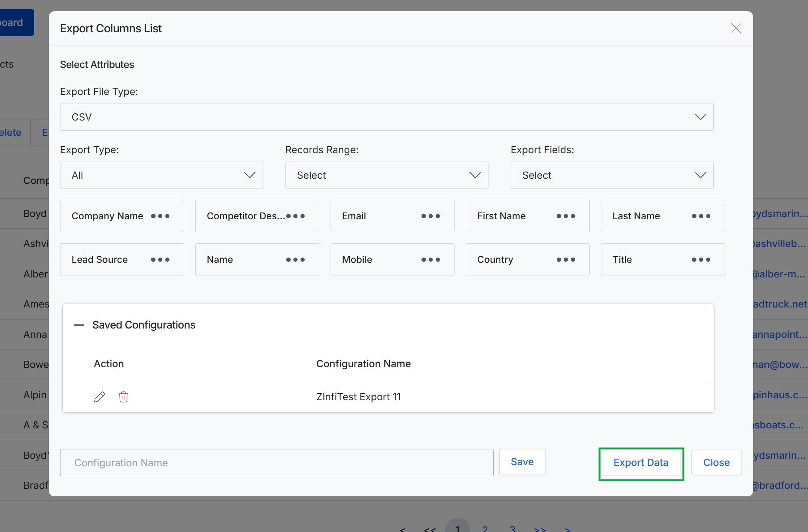Open the Export Type dropdown showing All

pos(161,175)
